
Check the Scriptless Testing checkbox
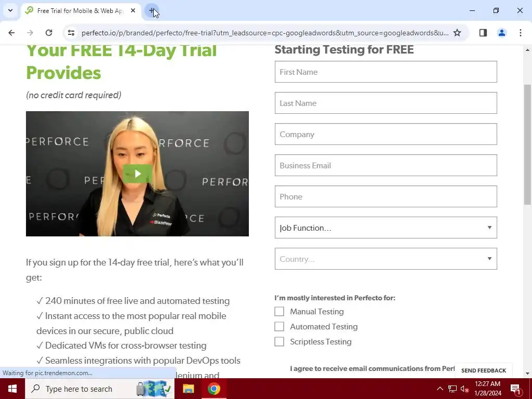279,342
